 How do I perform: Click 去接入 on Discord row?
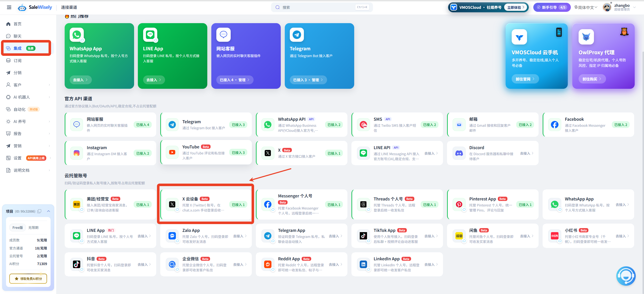point(527,153)
